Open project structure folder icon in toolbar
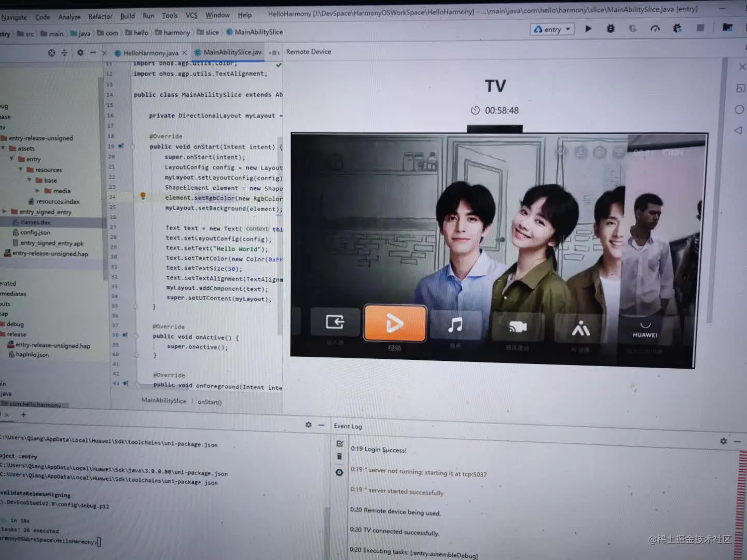This screenshot has width=747, height=560. (x=727, y=27)
